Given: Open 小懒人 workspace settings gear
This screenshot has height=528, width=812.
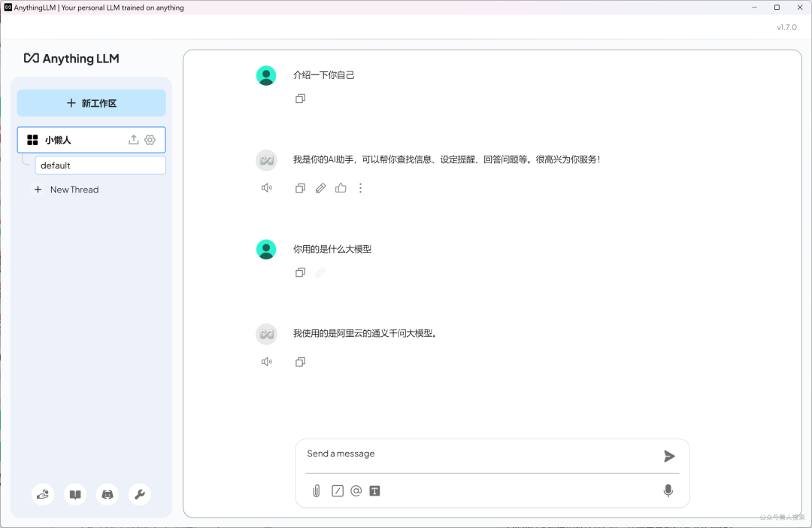Looking at the screenshot, I should [x=150, y=140].
